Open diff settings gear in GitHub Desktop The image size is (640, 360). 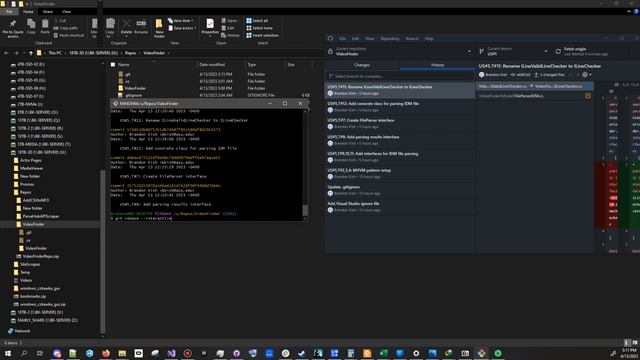(587, 75)
